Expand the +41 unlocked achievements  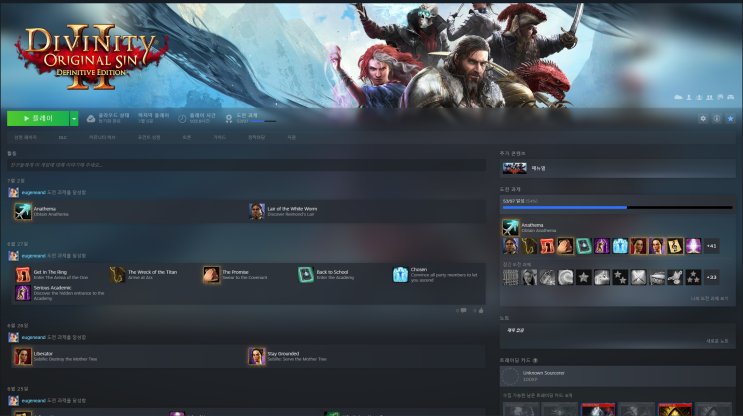pos(711,246)
